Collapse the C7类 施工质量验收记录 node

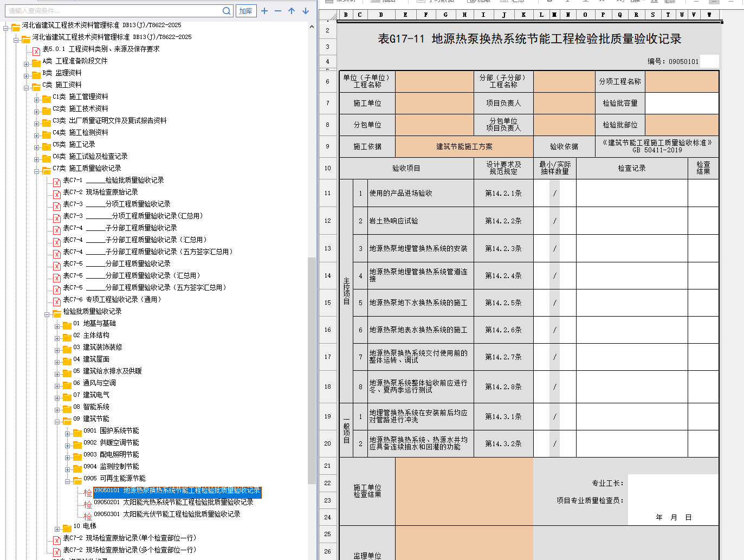(x=36, y=171)
